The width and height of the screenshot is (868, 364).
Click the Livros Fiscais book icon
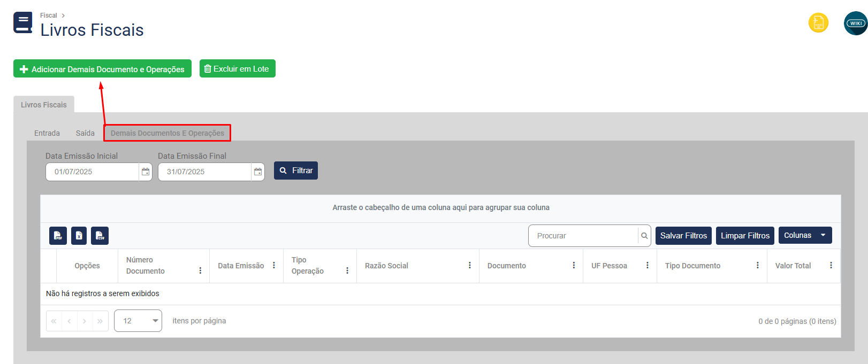(x=22, y=23)
